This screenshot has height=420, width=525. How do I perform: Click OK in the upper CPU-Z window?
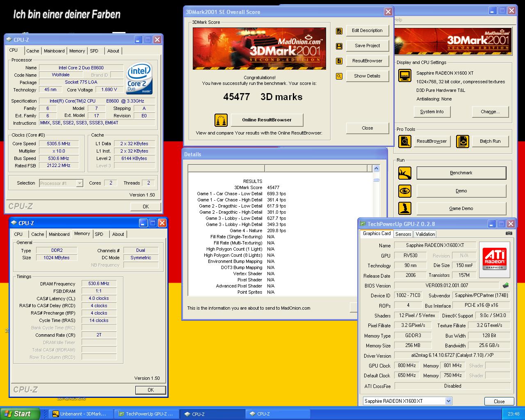tap(146, 207)
